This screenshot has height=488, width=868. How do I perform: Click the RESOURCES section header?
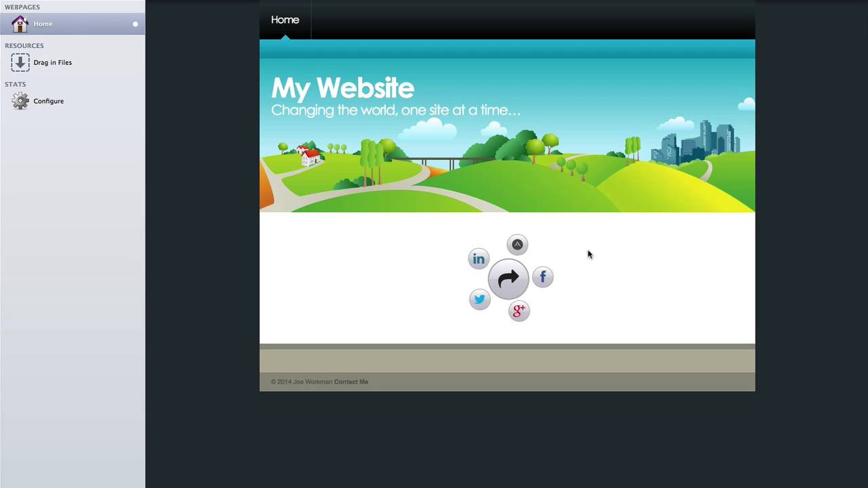click(24, 45)
